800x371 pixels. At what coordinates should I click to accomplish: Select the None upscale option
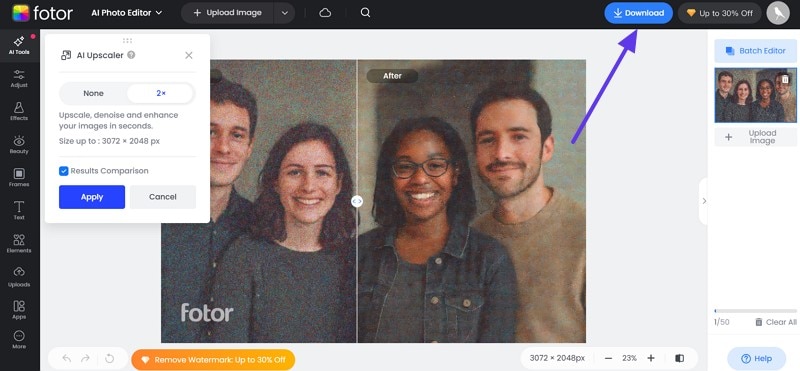click(x=93, y=93)
